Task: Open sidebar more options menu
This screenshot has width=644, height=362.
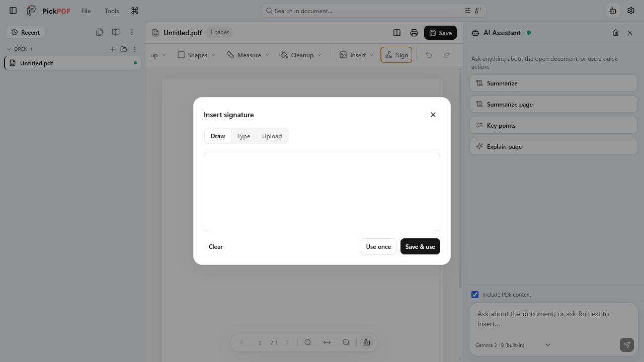Action: (132, 32)
